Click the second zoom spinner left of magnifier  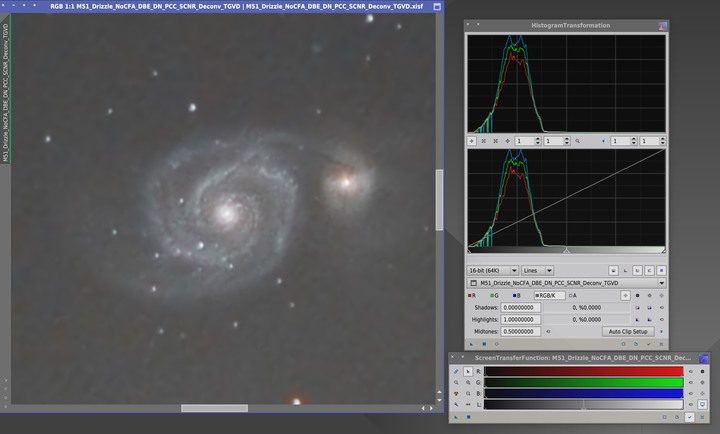point(557,141)
